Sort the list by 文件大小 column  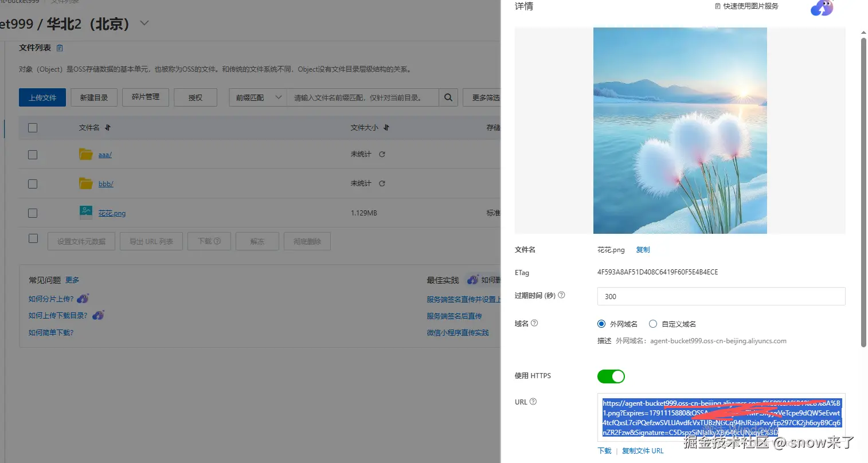[x=386, y=128]
